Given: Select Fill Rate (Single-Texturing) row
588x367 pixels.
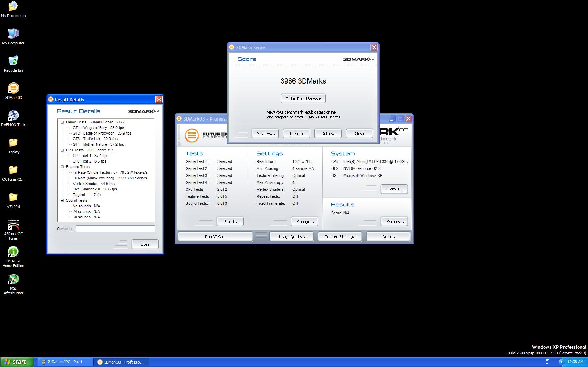Looking at the screenshot, I should pyautogui.click(x=110, y=172).
